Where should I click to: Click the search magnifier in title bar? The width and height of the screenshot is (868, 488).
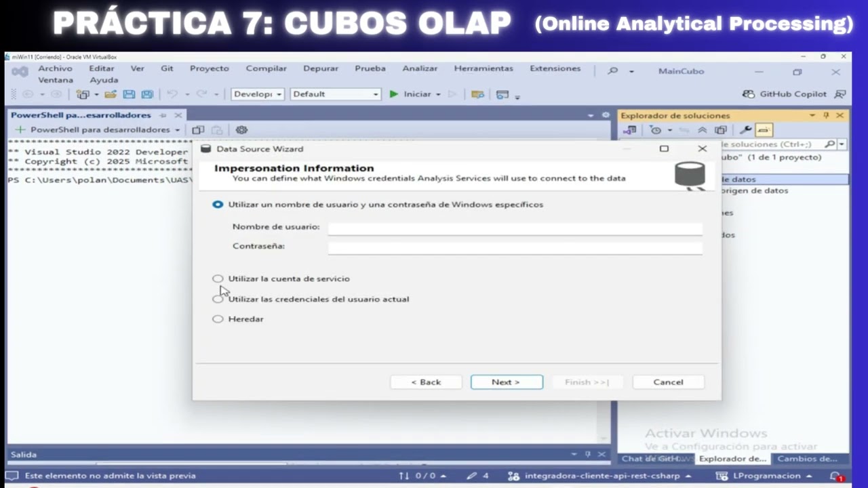tap(613, 70)
